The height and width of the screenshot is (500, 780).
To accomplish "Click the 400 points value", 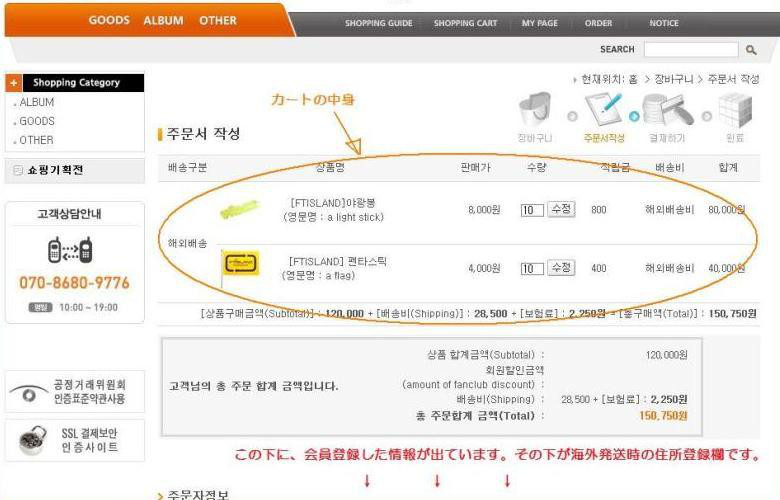I will point(599,269).
